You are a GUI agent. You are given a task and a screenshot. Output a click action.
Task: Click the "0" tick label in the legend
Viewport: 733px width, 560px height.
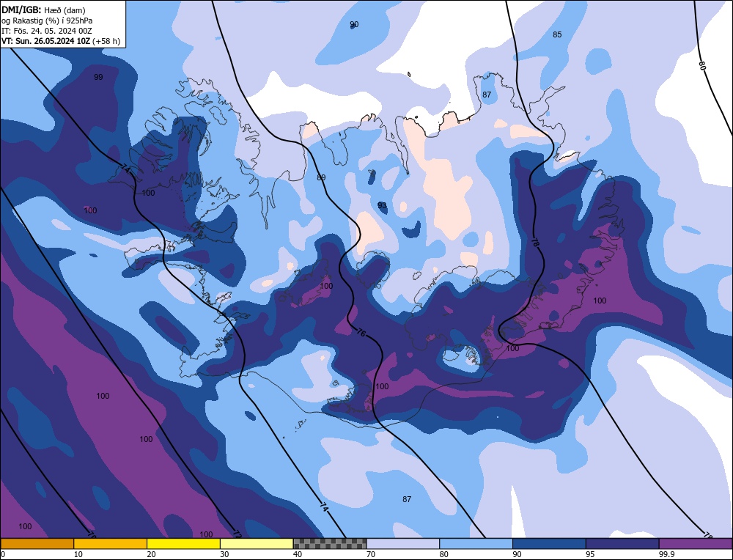[3, 554]
